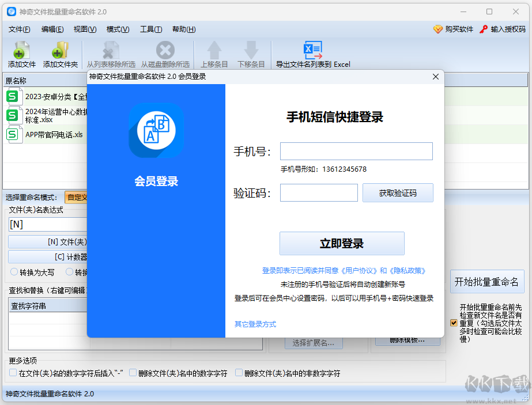
Task: Open the 工具(T) menu
Action: coord(151,29)
